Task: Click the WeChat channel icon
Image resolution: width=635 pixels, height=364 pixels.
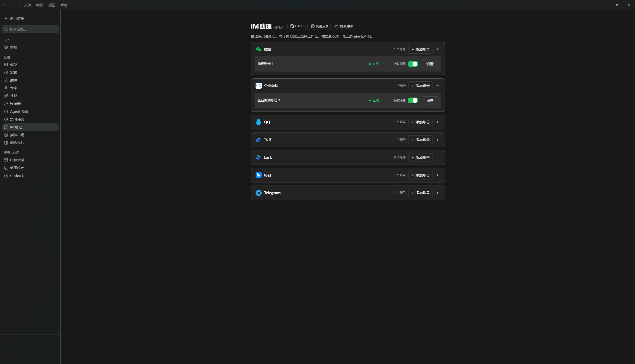Action: point(258,49)
